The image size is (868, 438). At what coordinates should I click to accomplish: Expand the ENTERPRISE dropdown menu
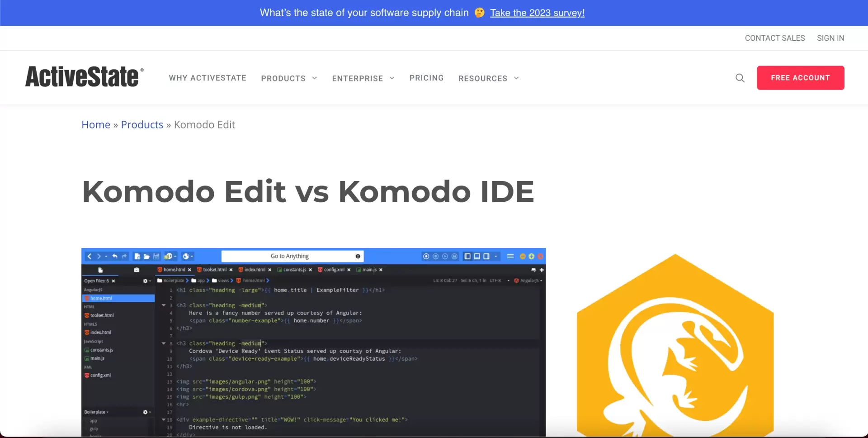pos(363,78)
